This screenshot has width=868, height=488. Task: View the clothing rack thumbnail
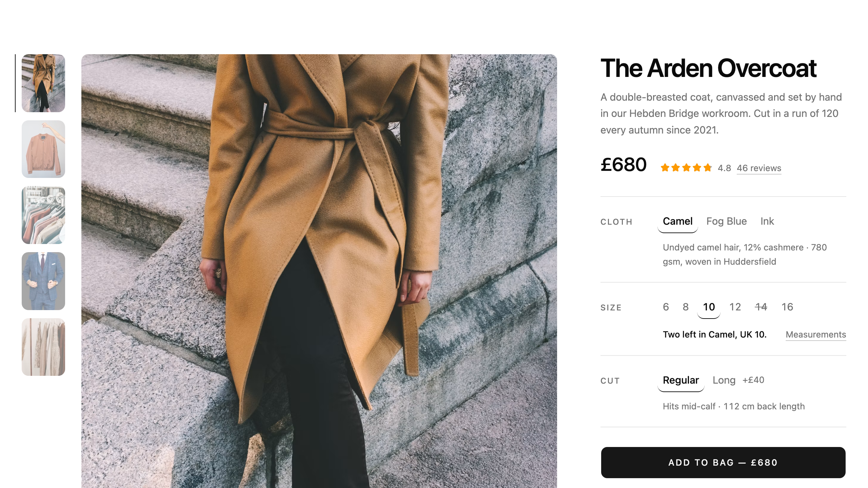(x=43, y=215)
